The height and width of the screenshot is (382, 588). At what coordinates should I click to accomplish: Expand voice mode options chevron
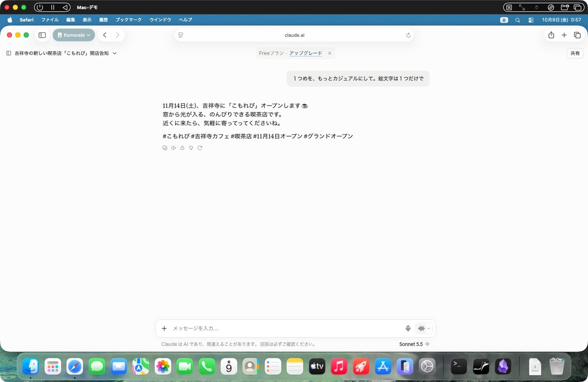[x=429, y=328]
